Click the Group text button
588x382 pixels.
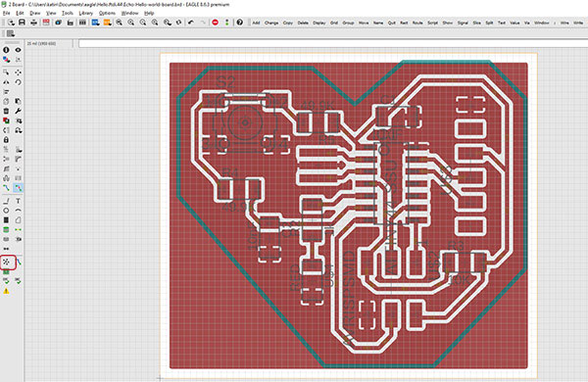[x=348, y=23]
